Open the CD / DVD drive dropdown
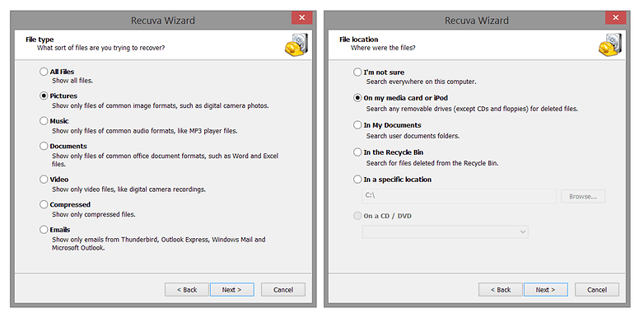 point(446,231)
